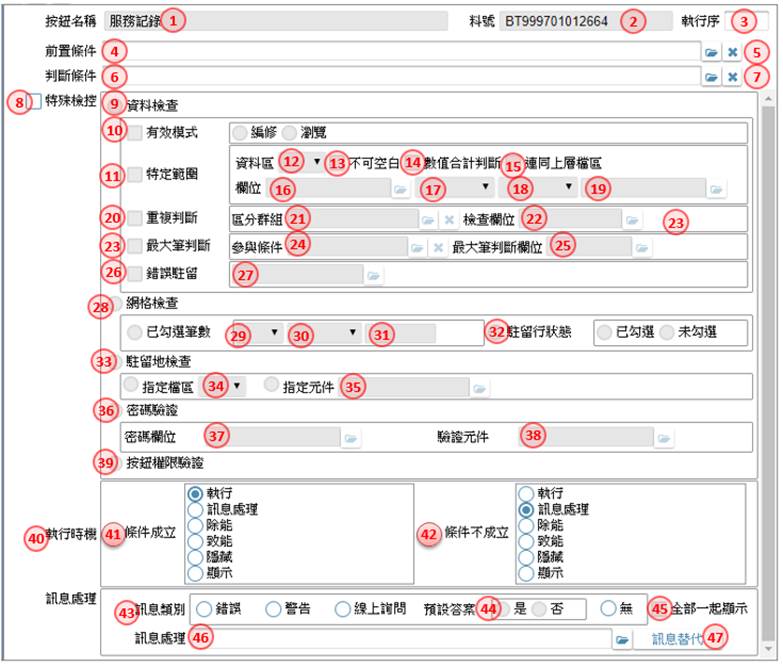This screenshot has width=783, height=665.
Task: Click the 判斷條件 input field
Action: click(x=401, y=77)
